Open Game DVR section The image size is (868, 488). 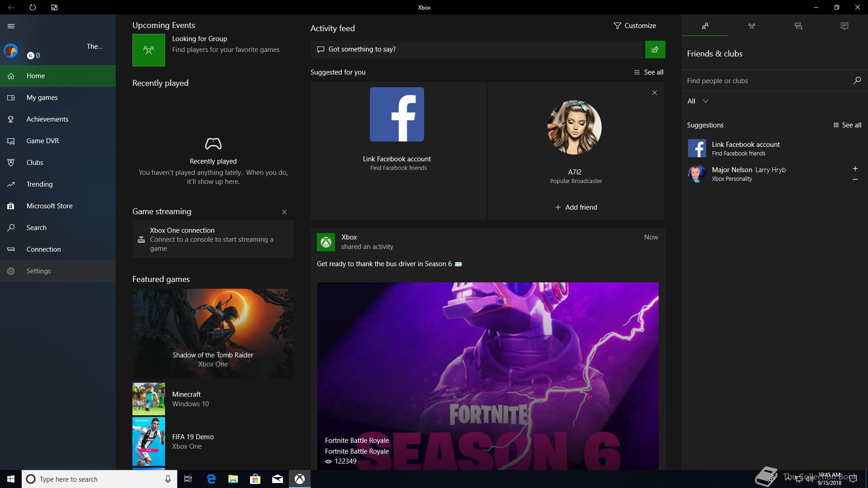[58, 141]
